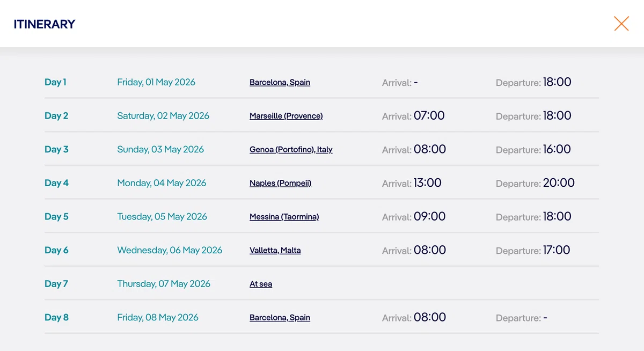644x351 pixels.
Task: Select the Saturday, 02 May 2026 date
Action: [x=163, y=116]
